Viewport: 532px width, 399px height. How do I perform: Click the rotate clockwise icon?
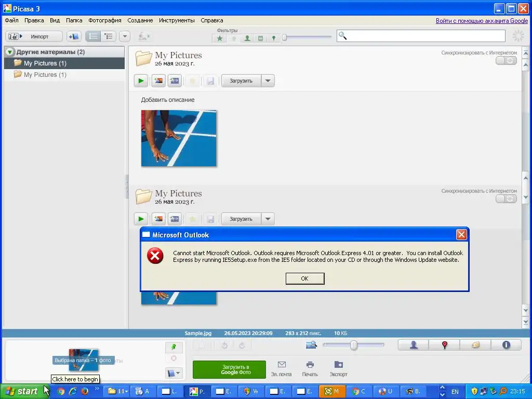(x=242, y=345)
